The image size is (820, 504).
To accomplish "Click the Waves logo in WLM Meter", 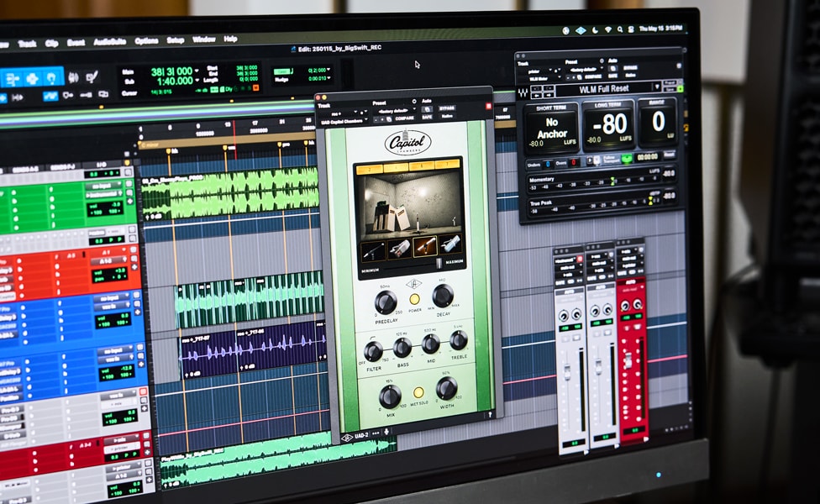I will coord(523,93).
